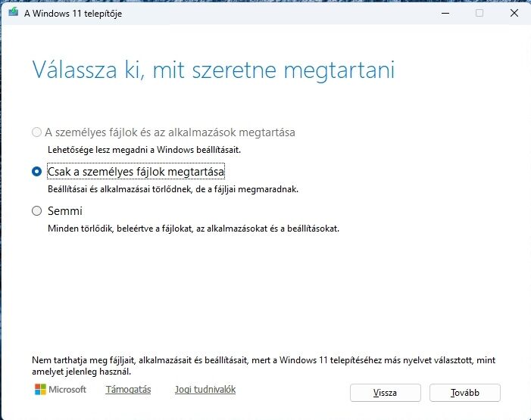Select disabled 'A személyes fájlok és az alkalmazások megtartása' radio

point(36,132)
